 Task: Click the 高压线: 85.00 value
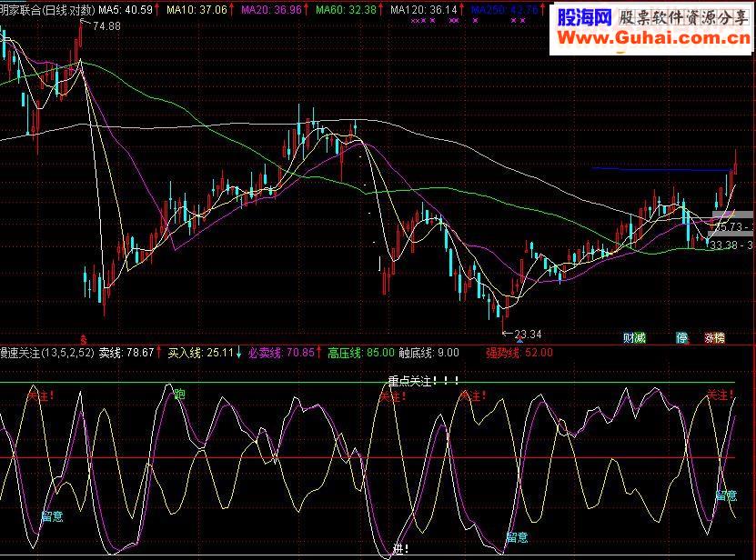click(361, 353)
